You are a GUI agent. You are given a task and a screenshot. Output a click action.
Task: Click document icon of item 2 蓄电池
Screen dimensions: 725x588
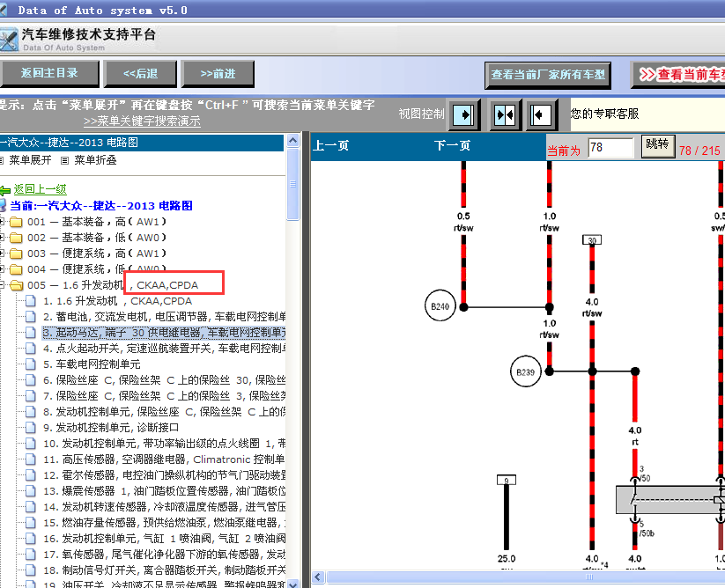click(31, 317)
